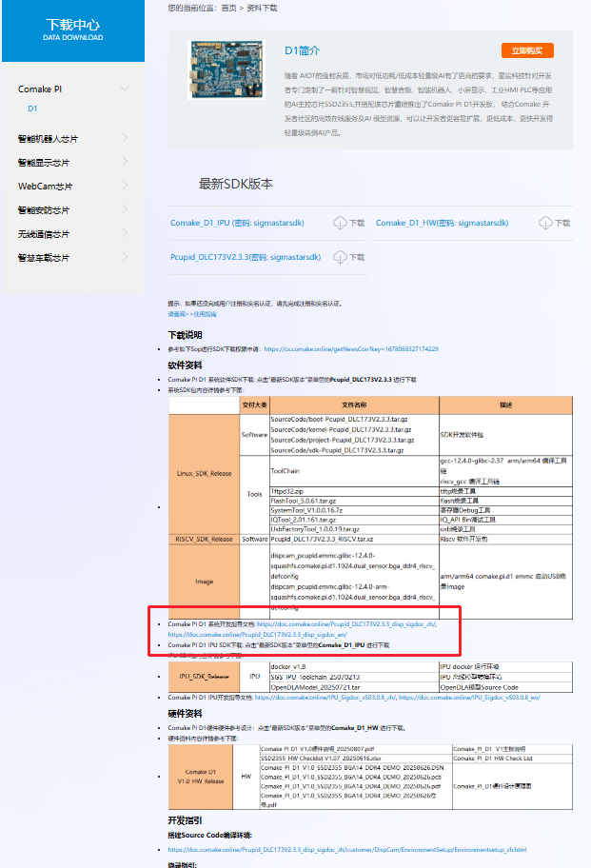Click the 软件资料 section heading
This screenshot has height=868, width=591.
point(185,365)
